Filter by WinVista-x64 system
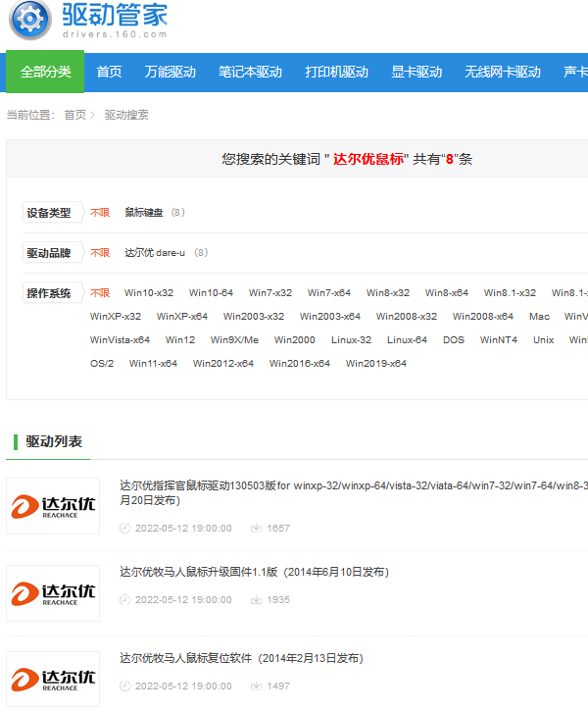Viewport: 588px width, 712px height. point(120,340)
